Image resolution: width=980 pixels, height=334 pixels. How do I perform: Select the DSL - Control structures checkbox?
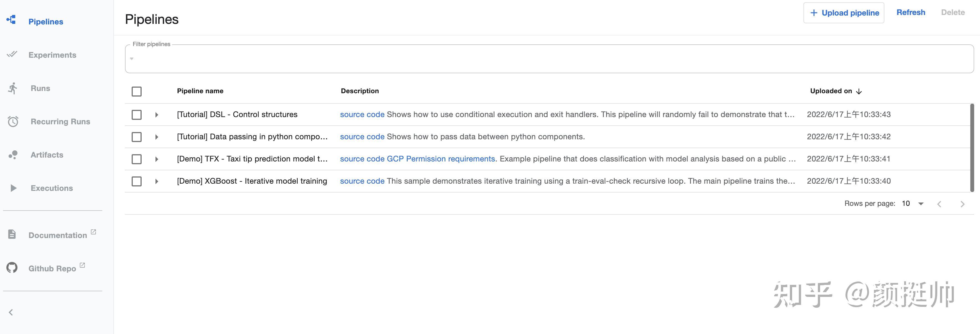137,115
